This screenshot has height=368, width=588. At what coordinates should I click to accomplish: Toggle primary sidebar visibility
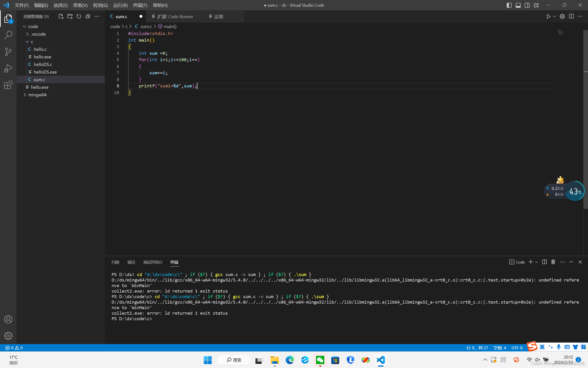click(x=509, y=5)
